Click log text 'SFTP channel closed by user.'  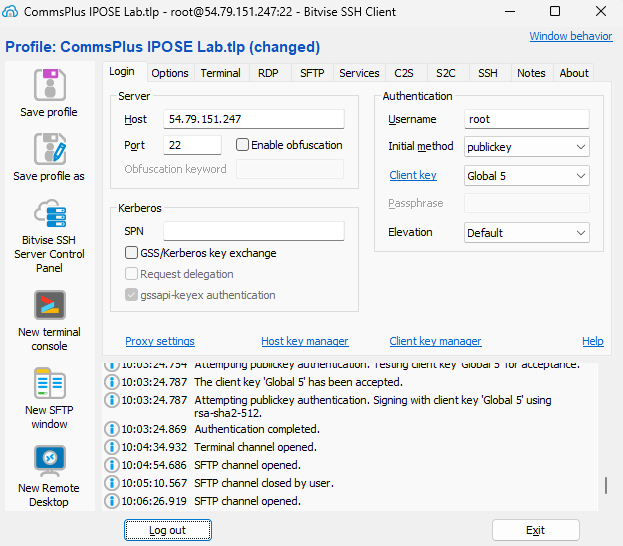(x=264, y=483)
